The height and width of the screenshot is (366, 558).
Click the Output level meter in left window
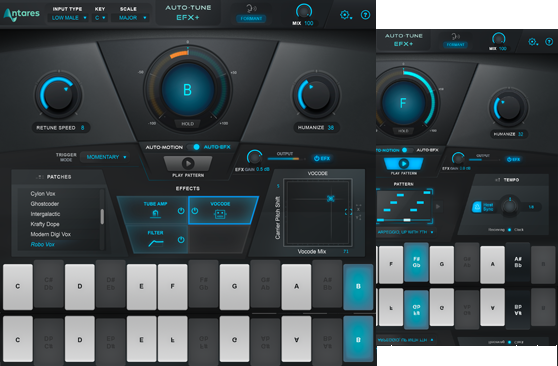pos(288,159)
